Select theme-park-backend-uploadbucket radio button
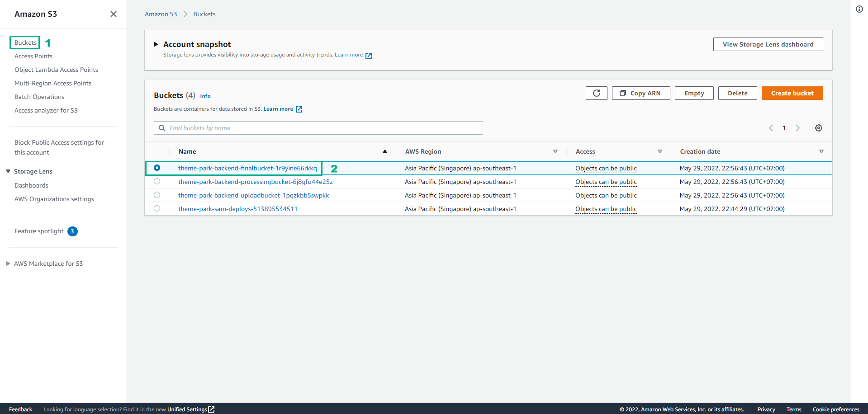Viewport: 868px width, 414px height. coord(157,195)
